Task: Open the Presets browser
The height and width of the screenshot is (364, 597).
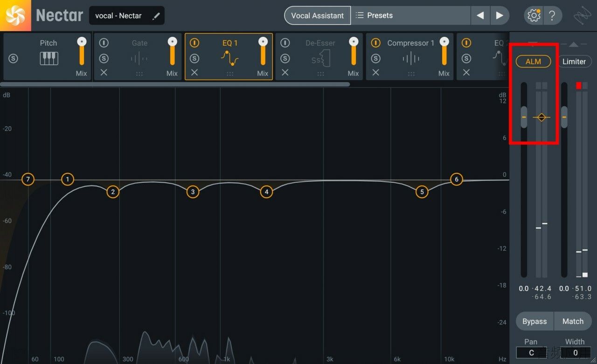Action: point(410,15)
